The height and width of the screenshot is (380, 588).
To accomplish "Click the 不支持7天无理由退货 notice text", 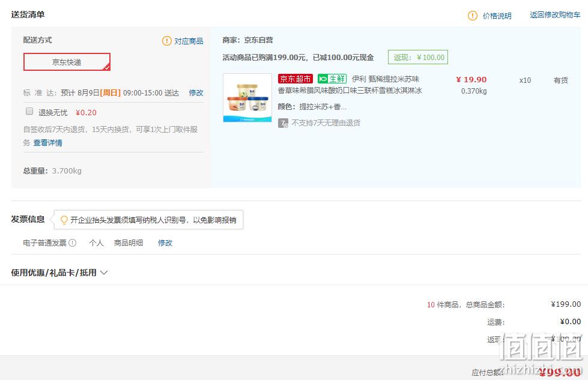I will click(326, 123).
